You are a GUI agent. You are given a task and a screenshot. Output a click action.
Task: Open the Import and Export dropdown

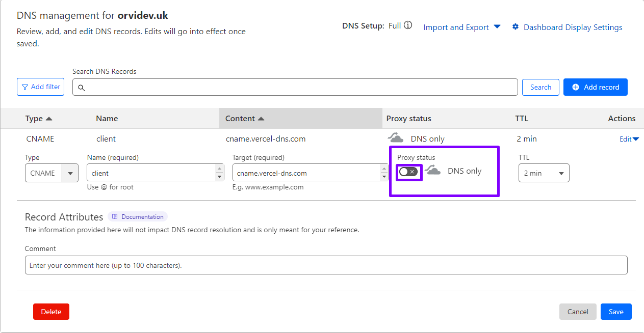point(462,27)
